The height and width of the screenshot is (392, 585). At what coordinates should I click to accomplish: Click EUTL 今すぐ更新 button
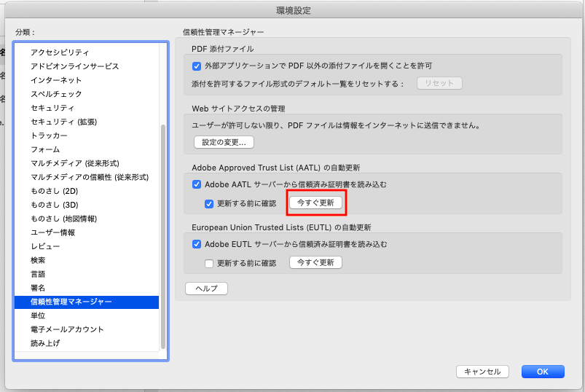tap(315, 262)
